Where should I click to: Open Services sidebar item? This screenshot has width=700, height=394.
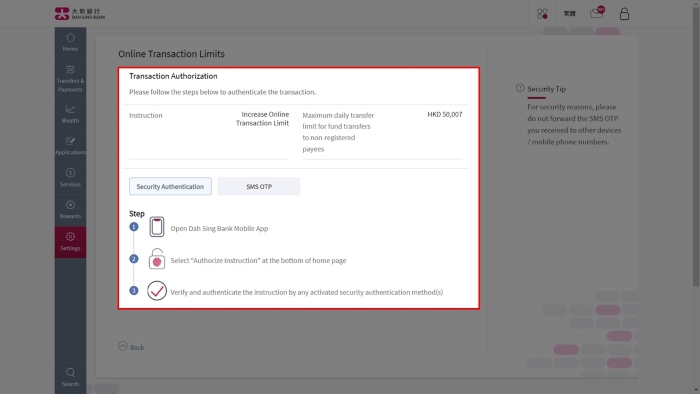[70, 178]
